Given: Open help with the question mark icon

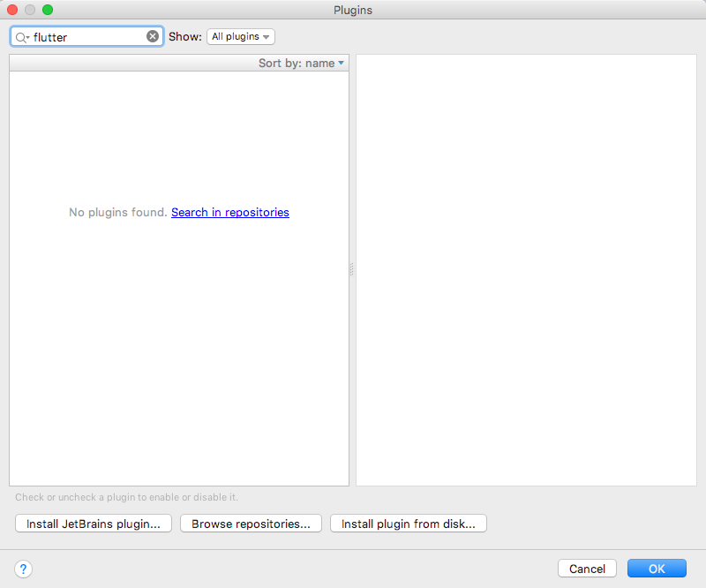Looking at the screenshot, I should pyautogui.click(x=24, y=569).
